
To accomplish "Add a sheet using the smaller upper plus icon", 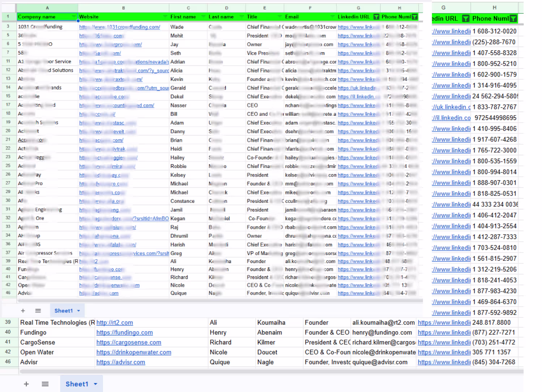I will [x=23, y=311].
